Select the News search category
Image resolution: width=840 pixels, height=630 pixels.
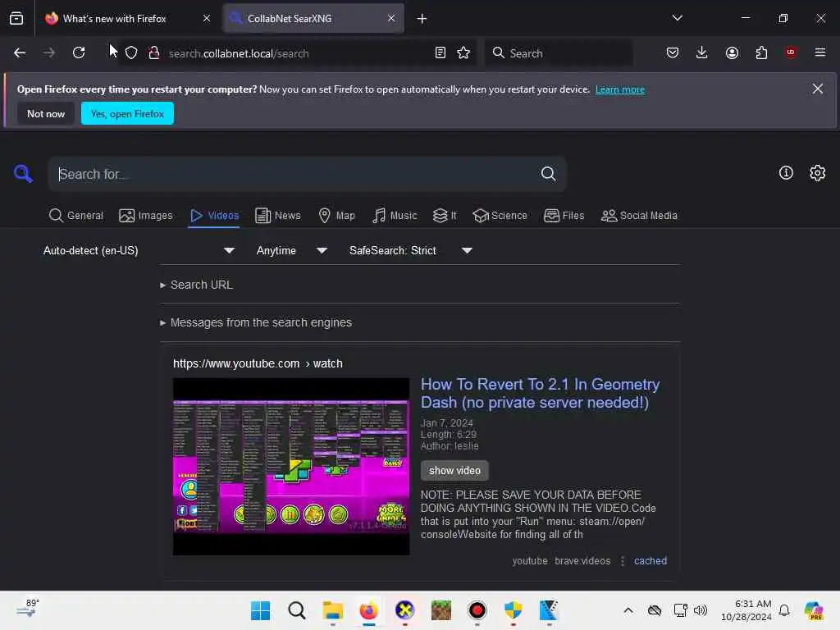(x=277, y=216)
